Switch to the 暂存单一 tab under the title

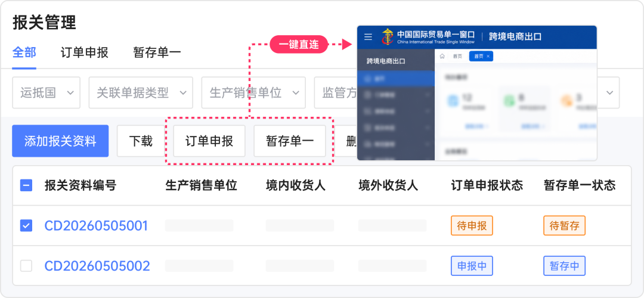click(157, 52)
